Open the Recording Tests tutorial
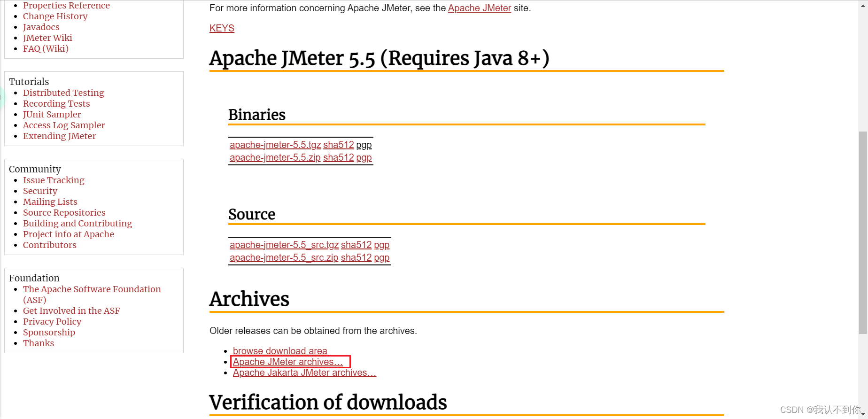This screenshot has width=868, height=419. pos(56,103)
